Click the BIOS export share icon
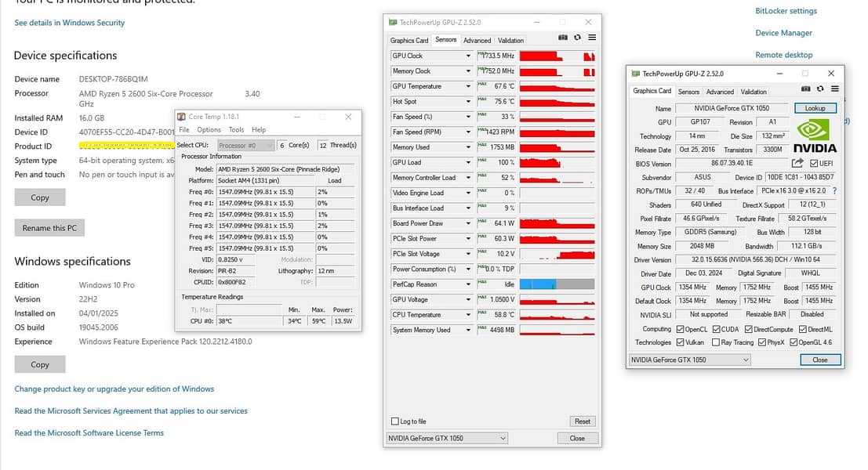This screenshot has width=868, height=470. (797, 163)
